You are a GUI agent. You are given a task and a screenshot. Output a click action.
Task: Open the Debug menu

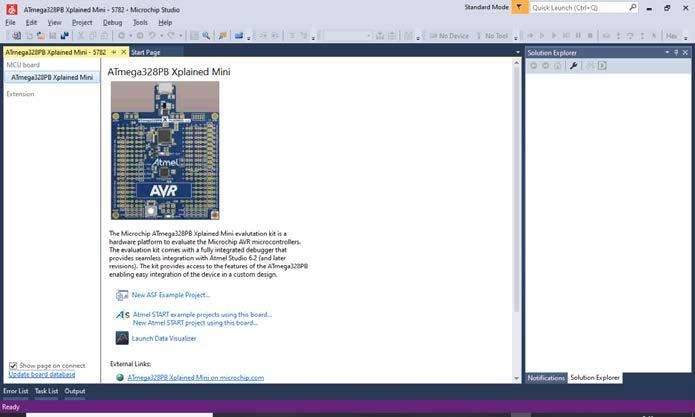(x=112, y=23)
